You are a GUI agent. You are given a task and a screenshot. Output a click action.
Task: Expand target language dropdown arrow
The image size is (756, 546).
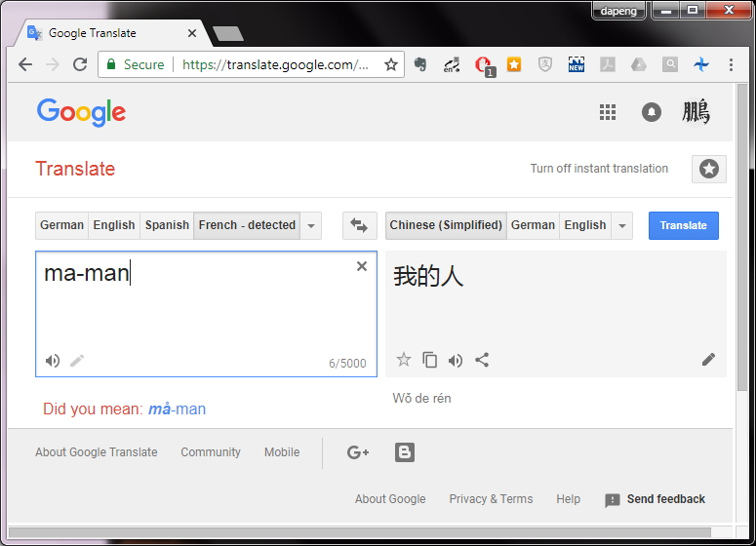(x=622, y=225)
